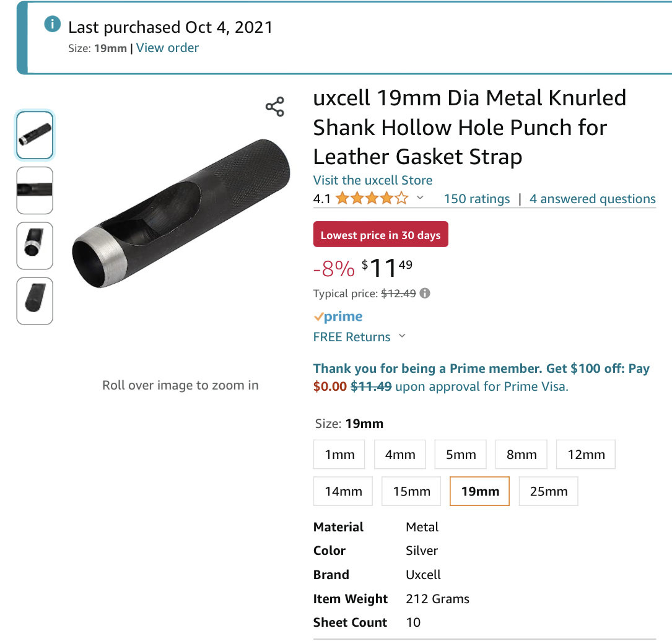Image resolution: width=672 pixels, height=641 pixels.
Task: Select the fourth product thumbnail
Action: tap(35, 301)
